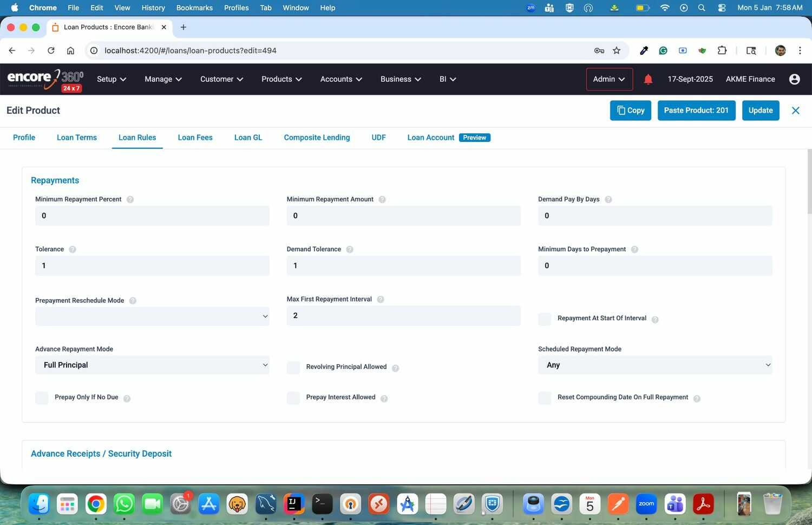This screenshot has height=525, width=812.
Task: Click help icon beside Minimum Days to Prepayment
Action: pos(634,249)
